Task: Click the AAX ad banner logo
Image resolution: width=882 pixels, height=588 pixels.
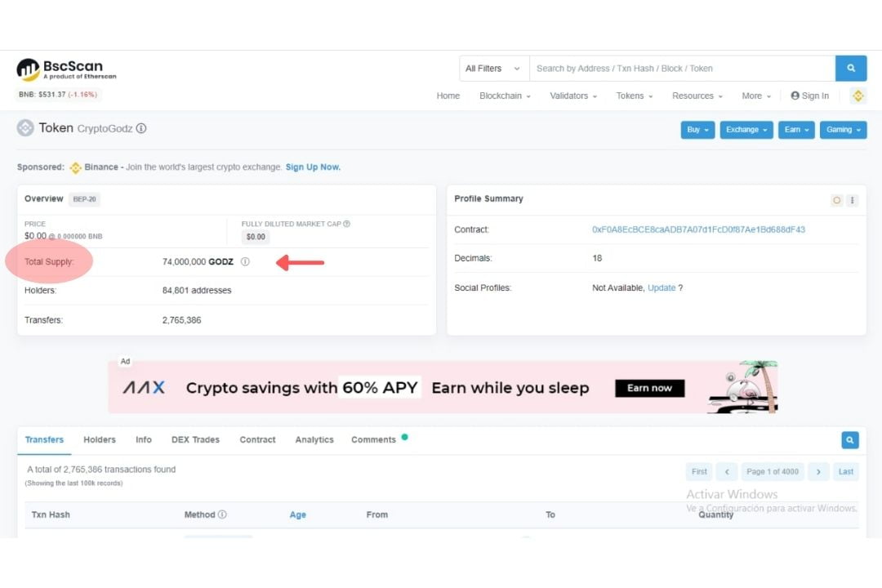Action: (x=144, y=388)
